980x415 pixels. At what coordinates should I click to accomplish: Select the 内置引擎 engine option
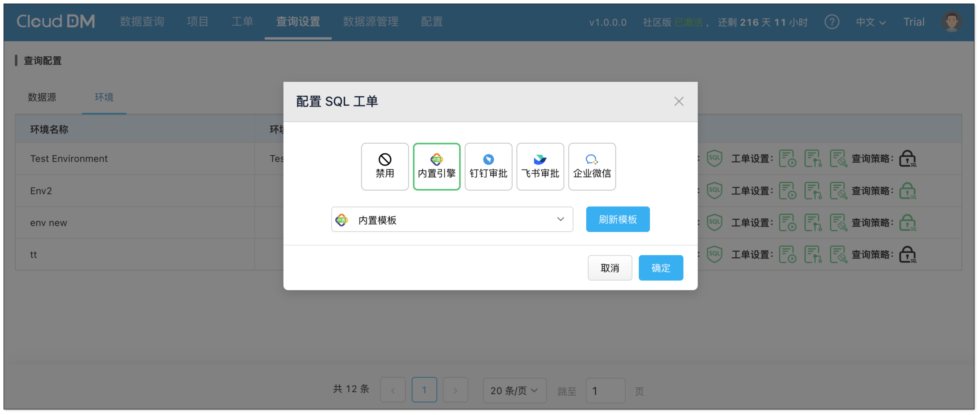(436, 166)
